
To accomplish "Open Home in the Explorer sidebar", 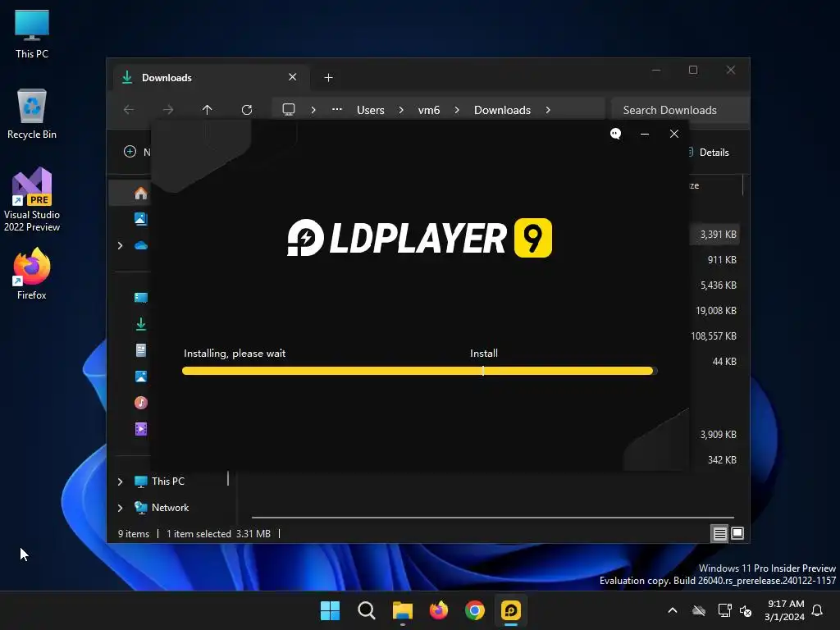I will pos(140,193).
